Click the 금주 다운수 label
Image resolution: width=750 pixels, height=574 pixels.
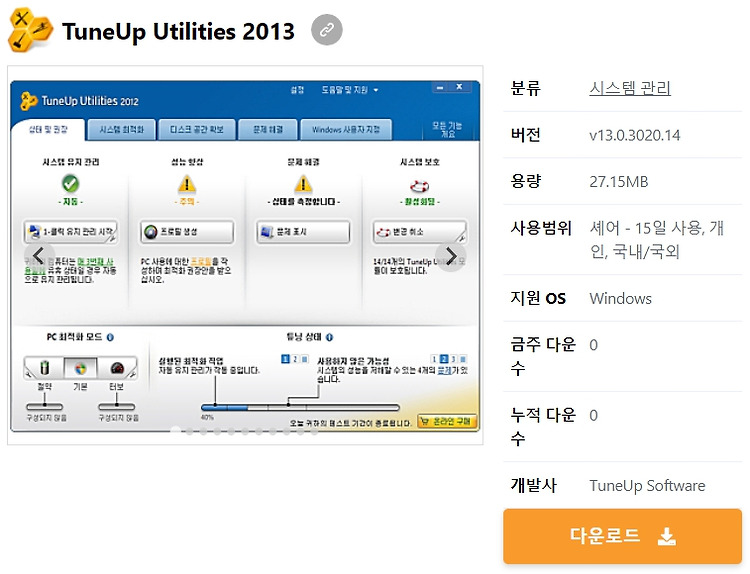point(543,356)
